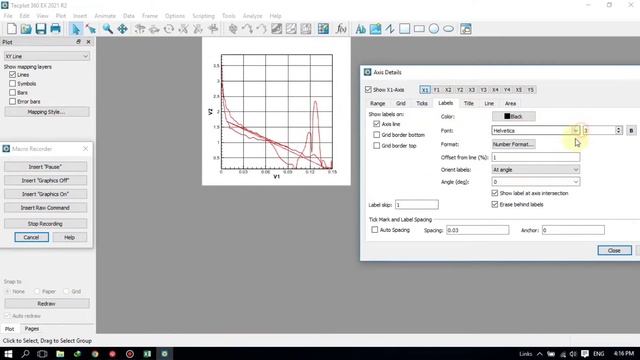Toggle Axis line label checkbox
Screen dimensions: 640x360
[x=376, y=124]
